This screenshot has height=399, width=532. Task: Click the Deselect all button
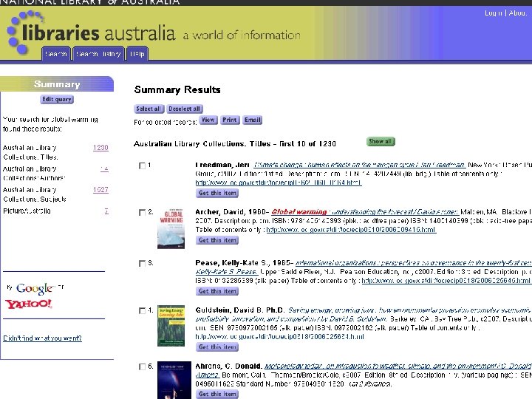coord(185,109)
